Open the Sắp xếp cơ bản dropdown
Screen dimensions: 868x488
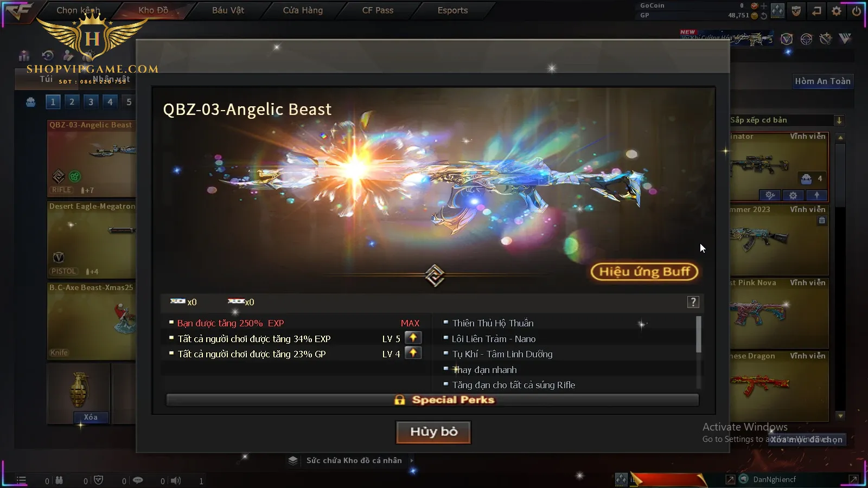[787, 120]
